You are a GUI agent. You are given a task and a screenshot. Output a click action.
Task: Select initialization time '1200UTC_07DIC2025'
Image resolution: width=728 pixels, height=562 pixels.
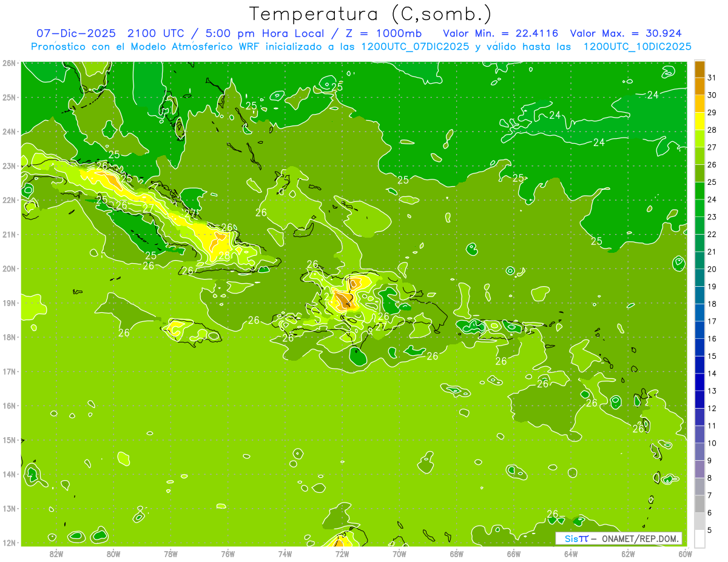tap(415, 47)
